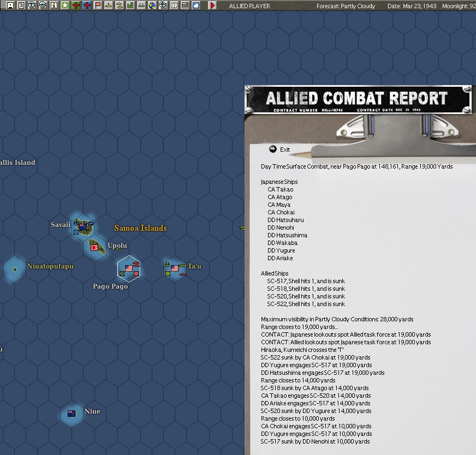Viewport: 476px width, 455px height.
Task: Click the striped icon between OP and cloud
Action: pyautogui.click(x=185, y=5)
